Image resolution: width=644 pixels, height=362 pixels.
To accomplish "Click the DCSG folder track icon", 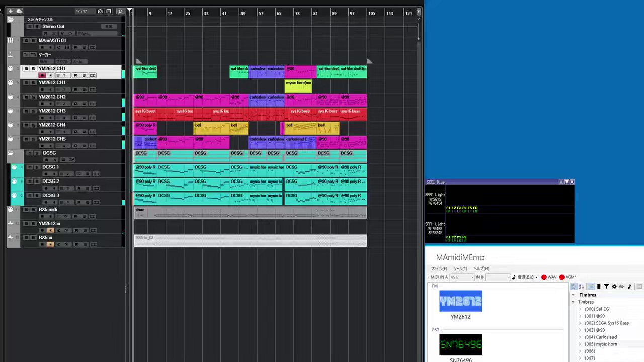I will pos(11,153).
